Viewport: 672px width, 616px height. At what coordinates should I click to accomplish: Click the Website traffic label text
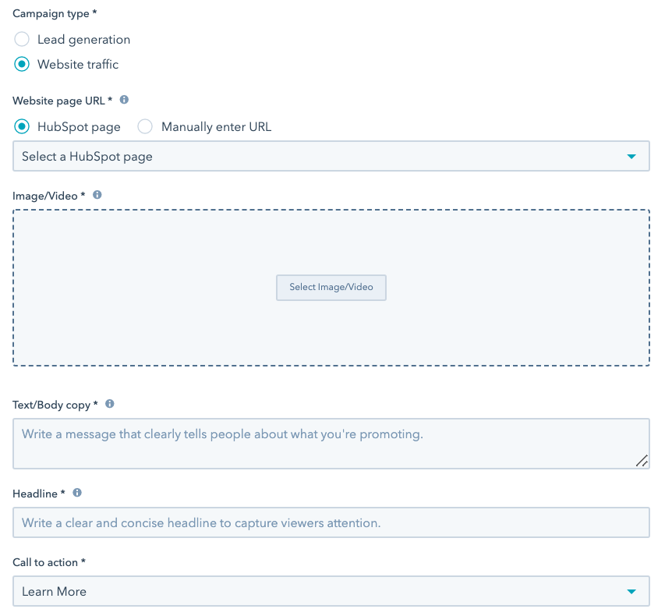pos(78,64)
